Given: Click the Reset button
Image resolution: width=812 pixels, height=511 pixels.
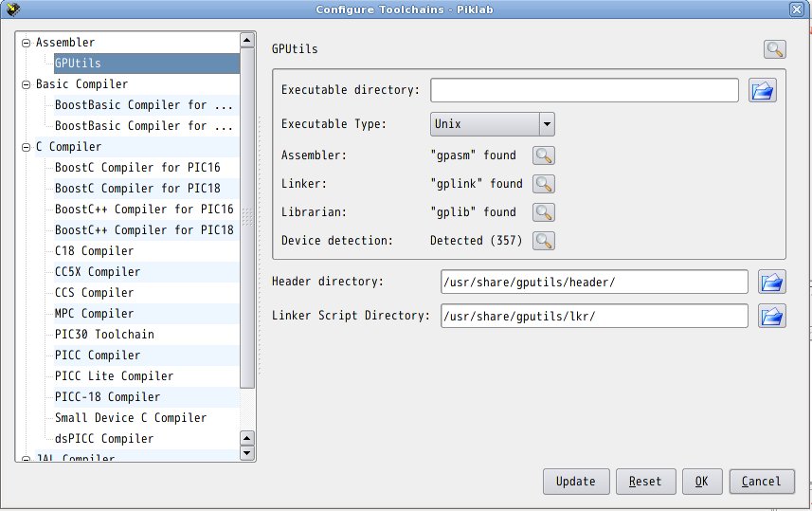Looking at the screenshot, I should 645,482.
